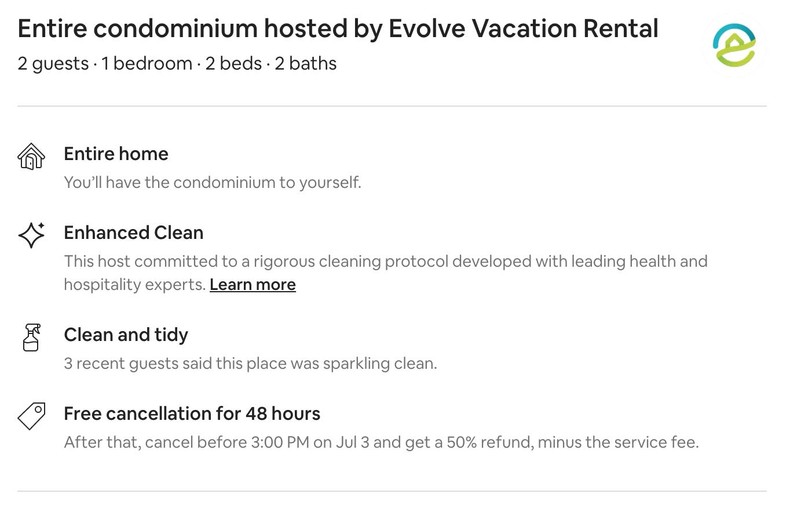The height and width of the screenshot is (508, 790).
Task: Click the rigorous cleaning protocol description
Action: [x=385, y=262]
